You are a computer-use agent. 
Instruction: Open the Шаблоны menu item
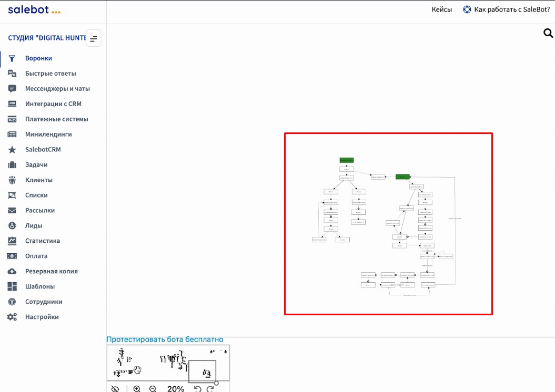[x=40, y=287]
